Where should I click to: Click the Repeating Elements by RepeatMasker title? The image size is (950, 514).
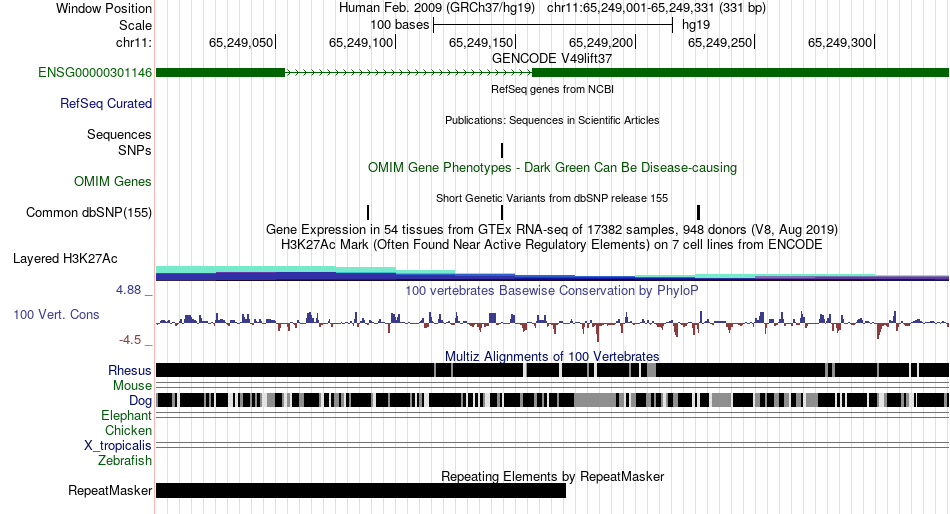click(x=552, y=476)
